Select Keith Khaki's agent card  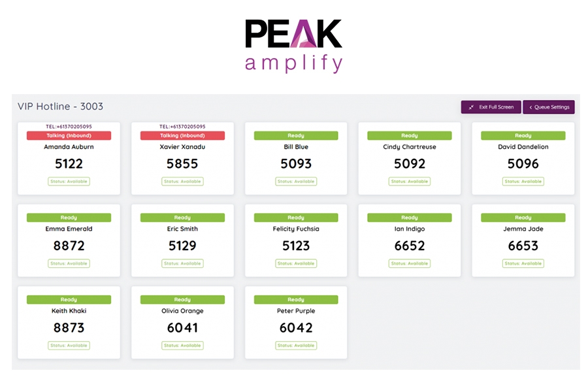(x=69, y=323)
